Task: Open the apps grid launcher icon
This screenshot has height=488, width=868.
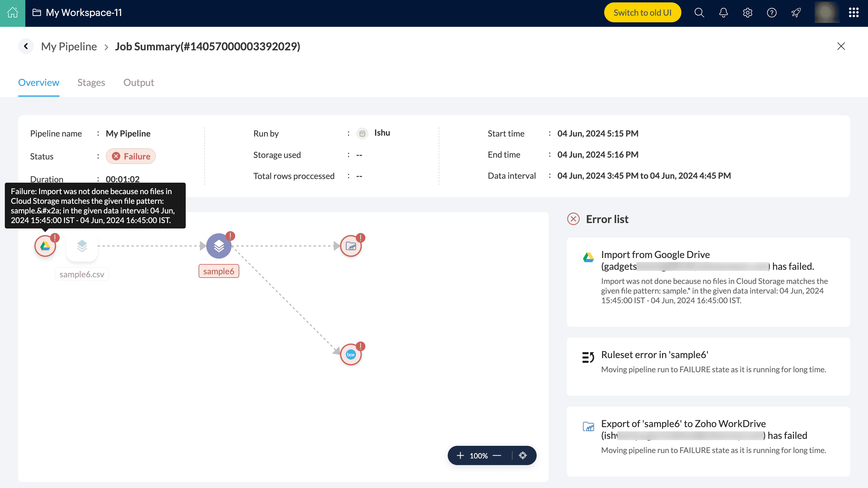Action: pos(854,13)
